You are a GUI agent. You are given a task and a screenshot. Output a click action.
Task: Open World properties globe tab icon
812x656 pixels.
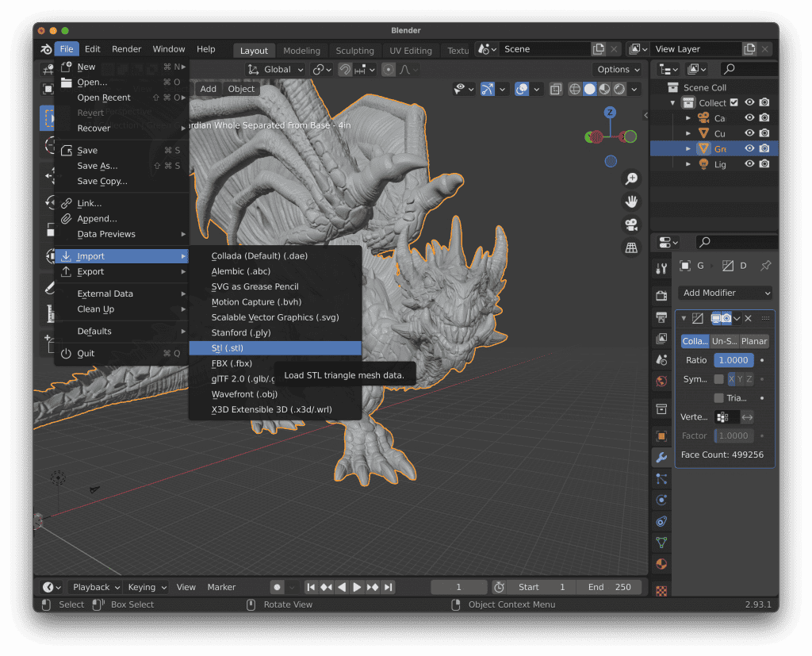661,381
